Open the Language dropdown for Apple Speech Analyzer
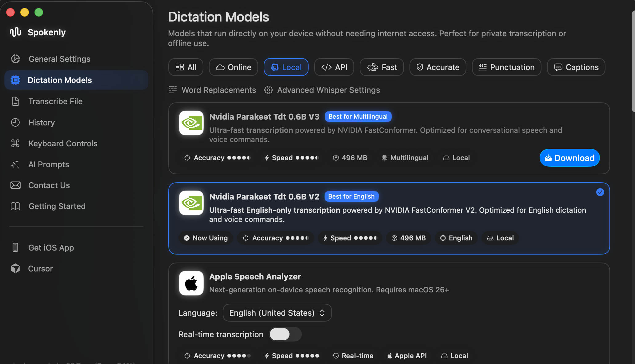The image size is (635, 364). click(x=277, y=313)
